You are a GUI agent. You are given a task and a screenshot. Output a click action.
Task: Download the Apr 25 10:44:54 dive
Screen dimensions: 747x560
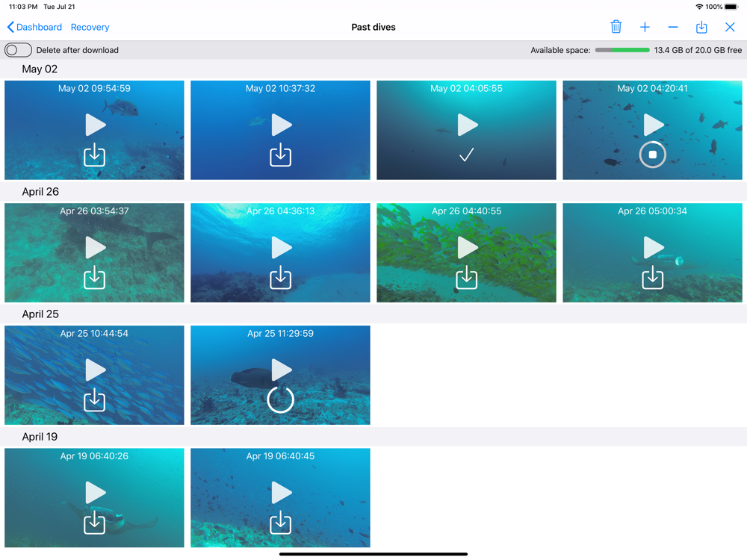point(94,399)
